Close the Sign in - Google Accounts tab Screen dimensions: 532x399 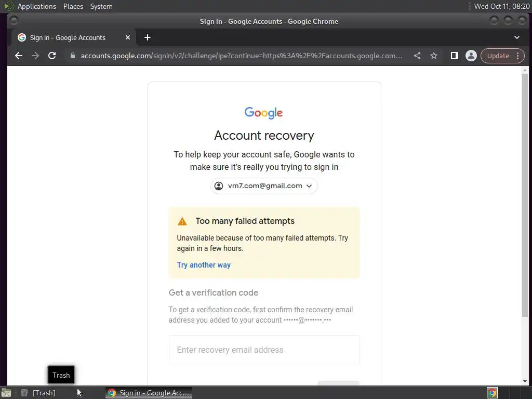[x=128, y=37]
